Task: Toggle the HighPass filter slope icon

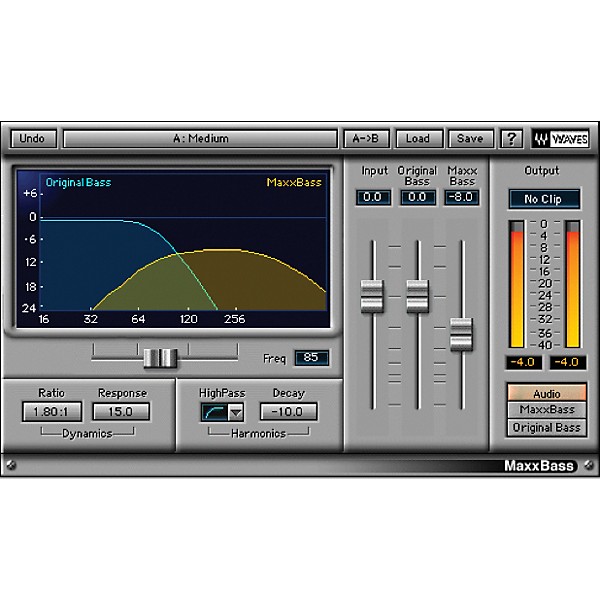Action: (214, 412)
